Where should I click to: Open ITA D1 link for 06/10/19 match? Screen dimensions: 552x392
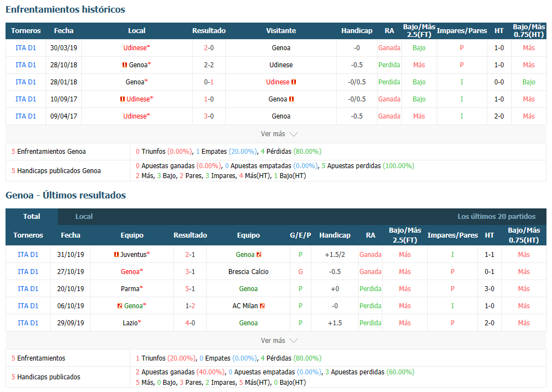pos(28,306)
